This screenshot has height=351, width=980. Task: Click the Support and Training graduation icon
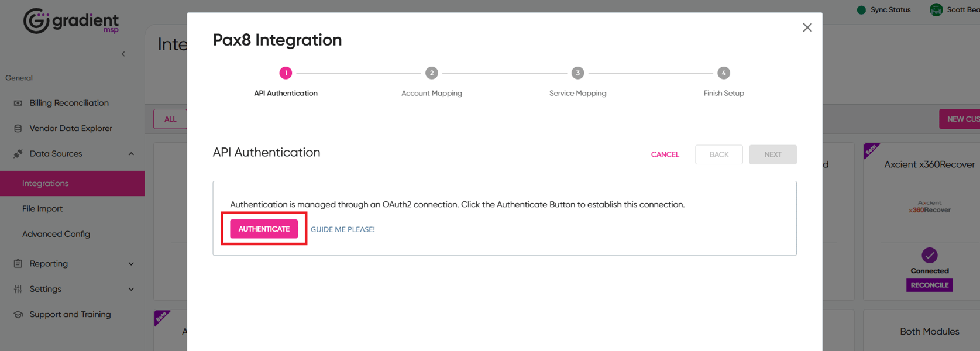click(x=18, y=314)
